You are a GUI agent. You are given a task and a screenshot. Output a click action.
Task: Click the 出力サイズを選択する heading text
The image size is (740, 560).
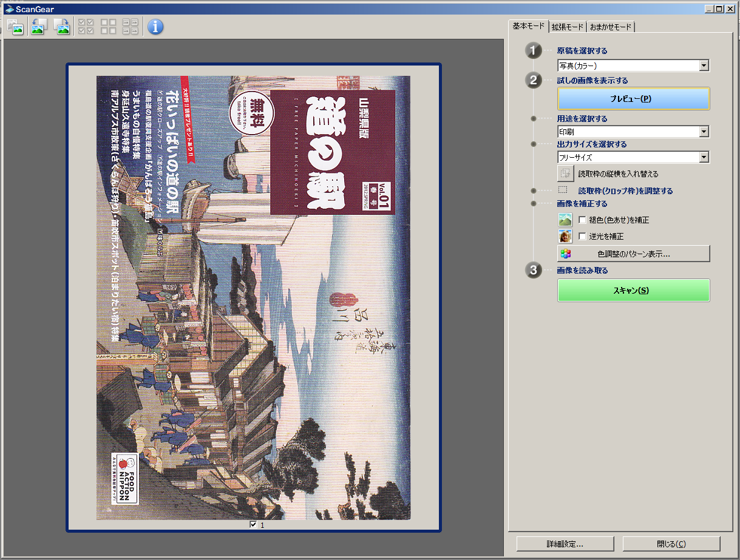(x=592, y=144)
